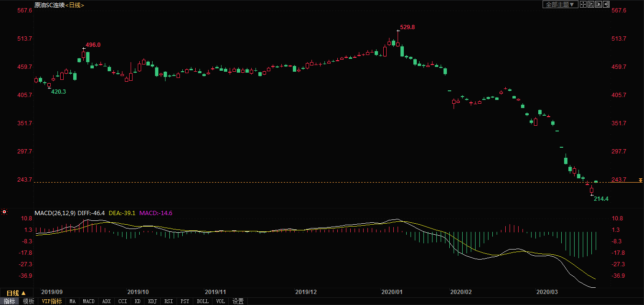This screenshot has width=644, height=305.
Task: Click the crosshair cursor icon
Action: (583, 4)
